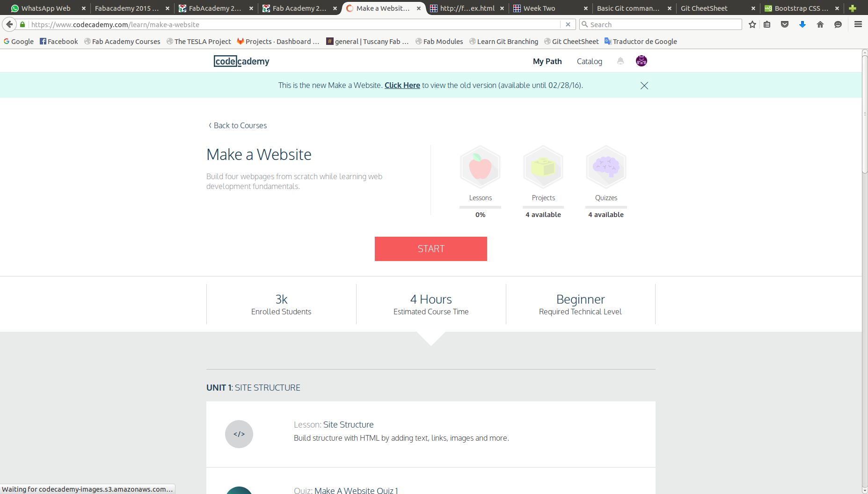The image size is (868, 494).
Task: Close the Git CheetSheet tab
Action: (753, 8)
